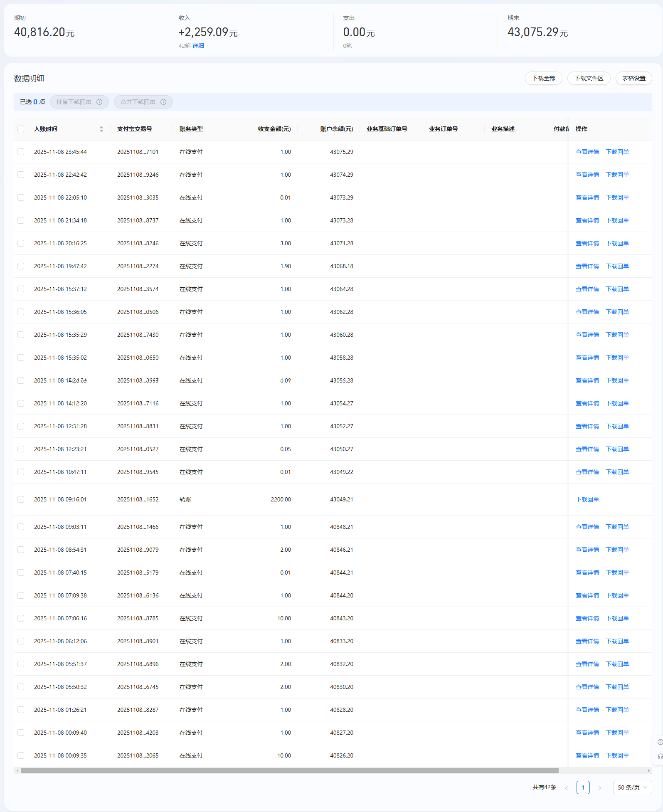This screenshot has height=812, width=663.
Task: Click page number 1 in pagination
Action: click(x=583, y=787)
